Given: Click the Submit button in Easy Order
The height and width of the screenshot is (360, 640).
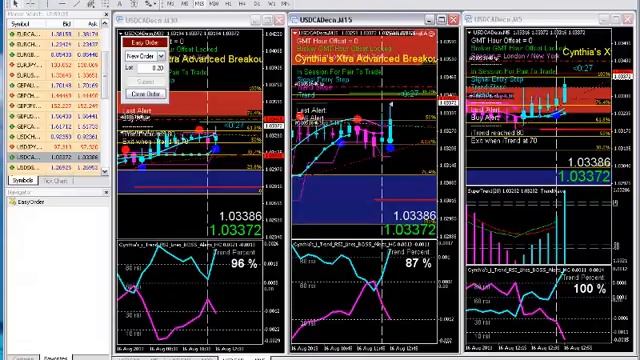Looking at the screenshot, I should (146, 82).
